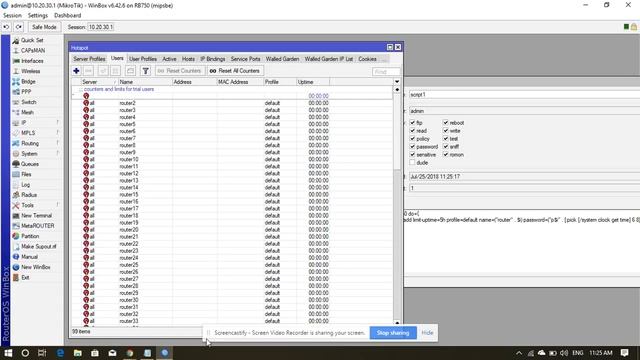Image resolution: width=640 pixels, height=360 pixels.
Task: Open the Dashboard menu
Action: [x=67, y=16]
